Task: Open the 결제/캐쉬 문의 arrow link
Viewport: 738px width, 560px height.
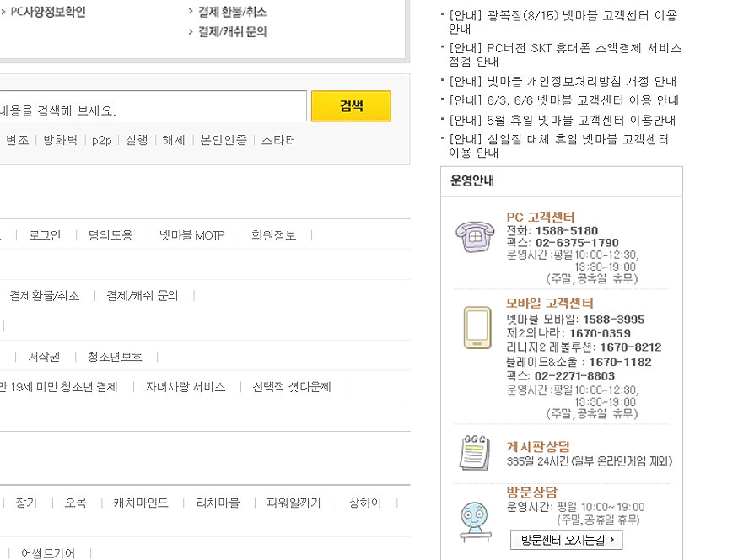Action: point(232,32)
